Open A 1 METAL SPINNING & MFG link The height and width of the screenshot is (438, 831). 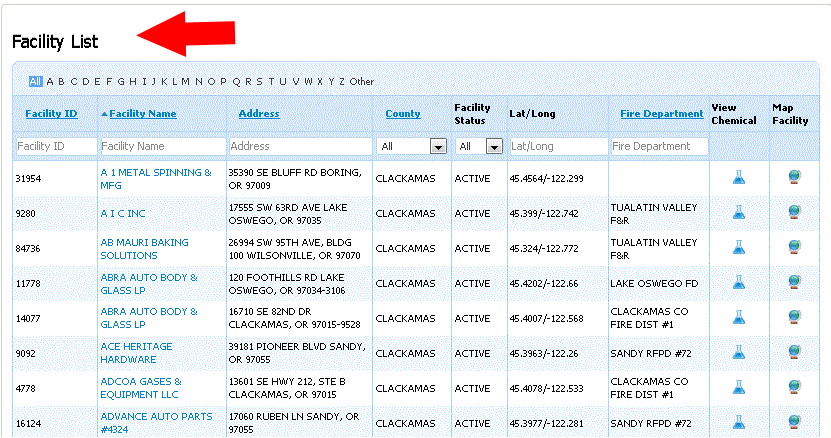click(156, 179)
